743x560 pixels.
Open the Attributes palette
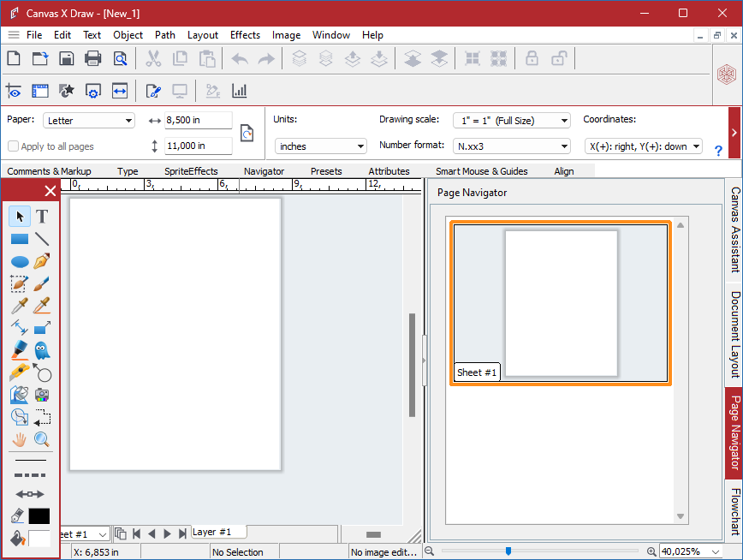point(389,171)
